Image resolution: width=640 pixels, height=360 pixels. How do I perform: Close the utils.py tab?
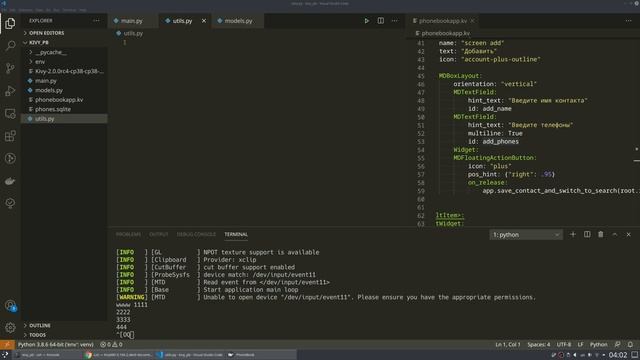tap(204, 21)
